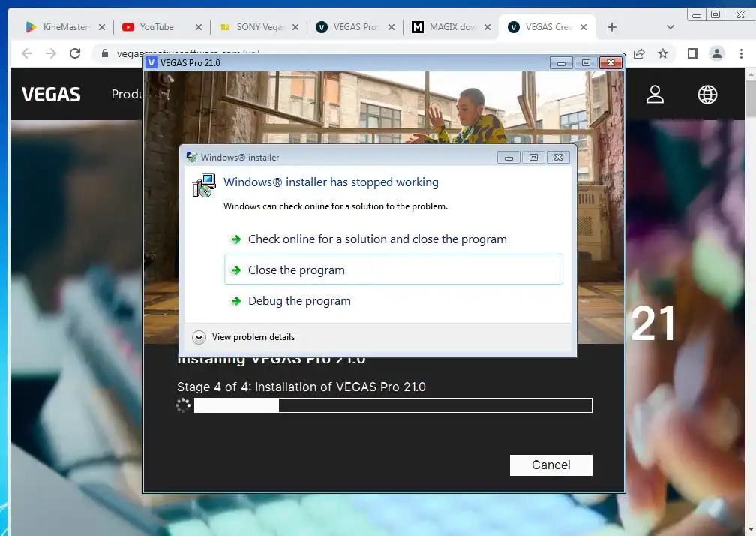
Task: Share this page from the address bar
Action: pyautogui.click(x=639, y=53)
